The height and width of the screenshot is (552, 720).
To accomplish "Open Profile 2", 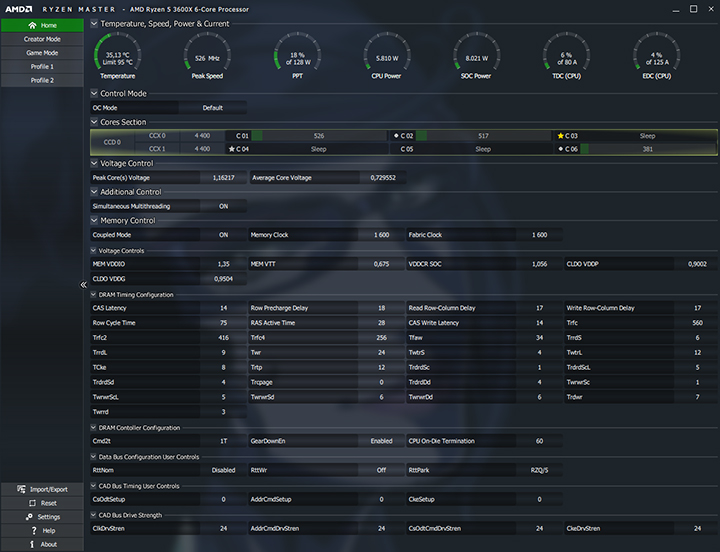I will [42, 80].
